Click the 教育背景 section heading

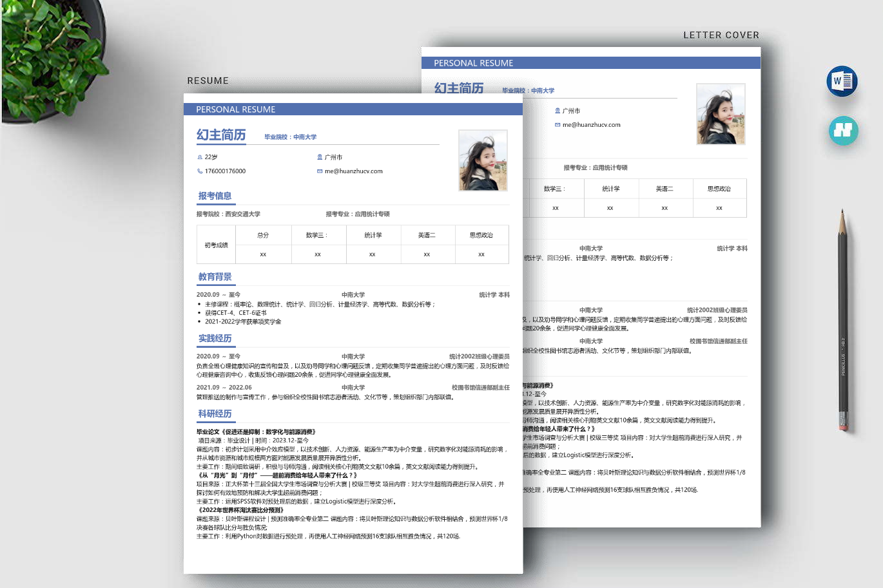click(x=215, y=277)
